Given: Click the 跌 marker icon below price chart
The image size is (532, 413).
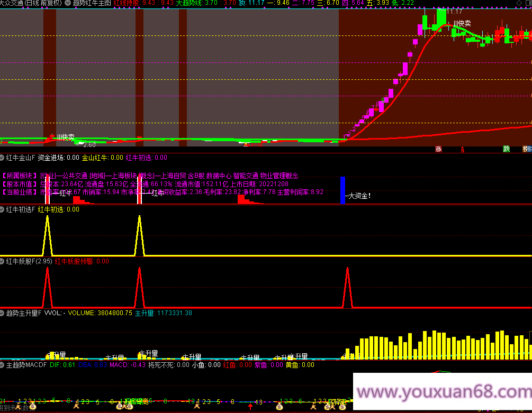Looking at the screenshot, I should (x=507, y=149).
